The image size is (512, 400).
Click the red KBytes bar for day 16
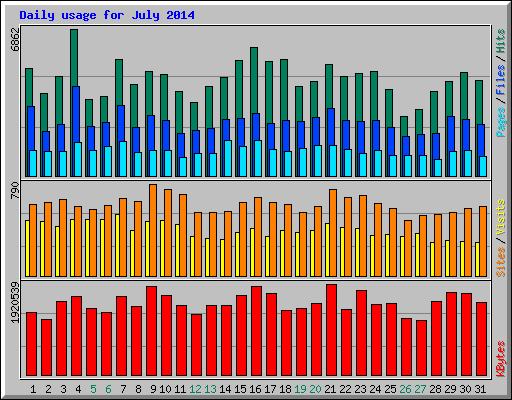point(256,331)
